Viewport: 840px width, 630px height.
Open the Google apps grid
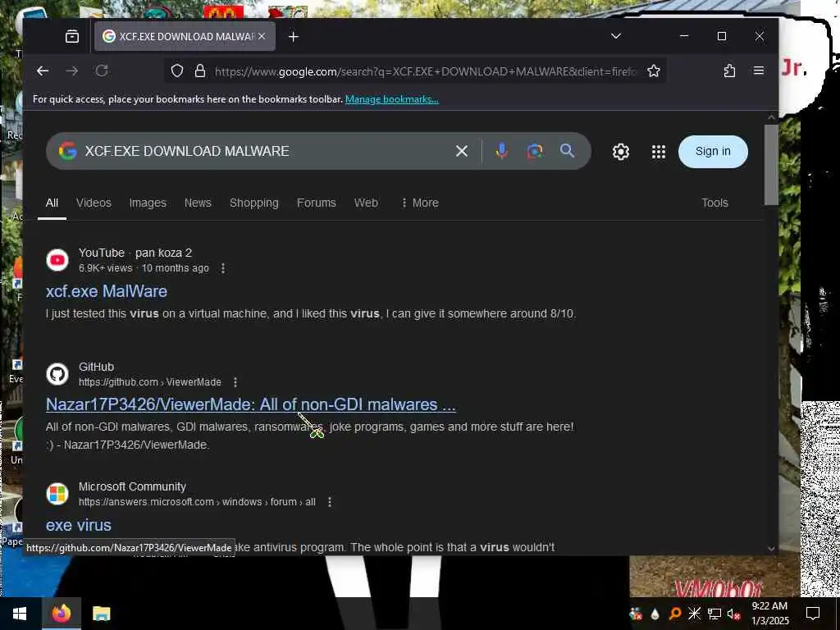click(659, 152)
